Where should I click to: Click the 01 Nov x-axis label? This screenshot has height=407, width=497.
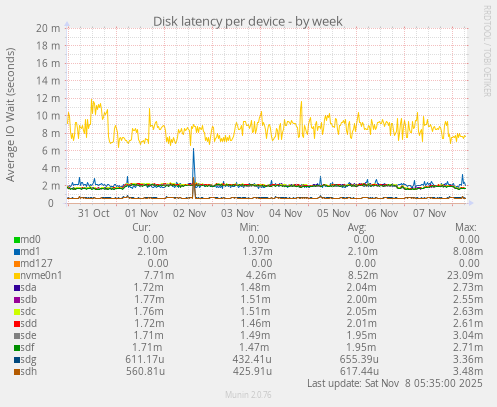click(x=141, y=213)
